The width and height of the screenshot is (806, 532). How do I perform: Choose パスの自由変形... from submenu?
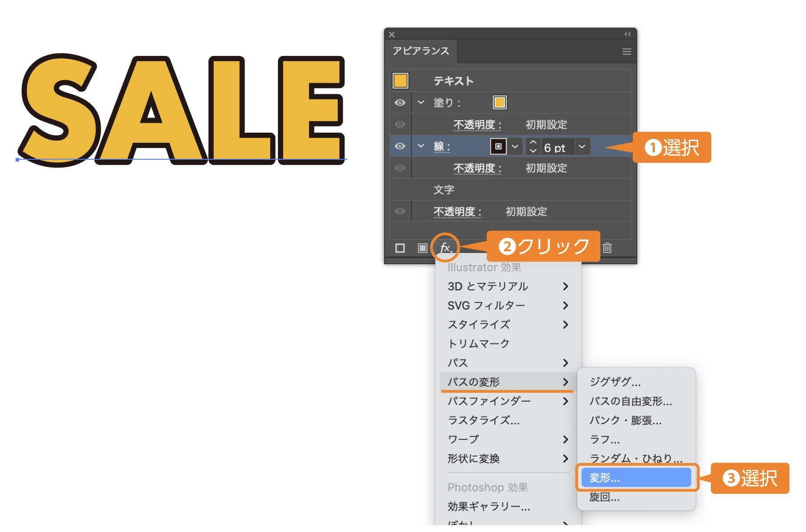[636, 401]
